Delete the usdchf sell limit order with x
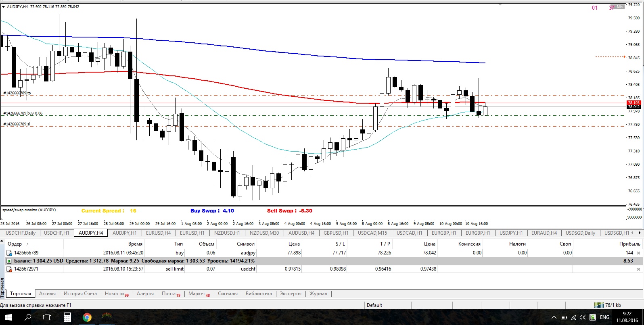The image size is (644, 325). 638,269
